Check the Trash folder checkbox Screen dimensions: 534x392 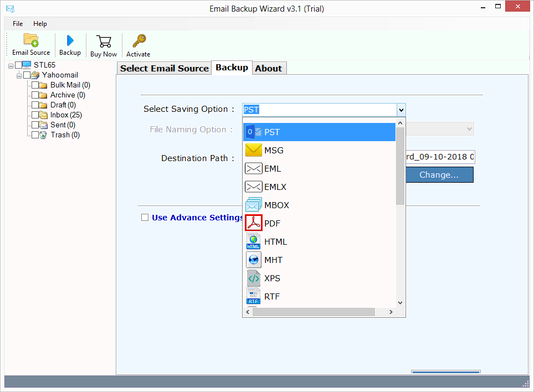point(35,135)
